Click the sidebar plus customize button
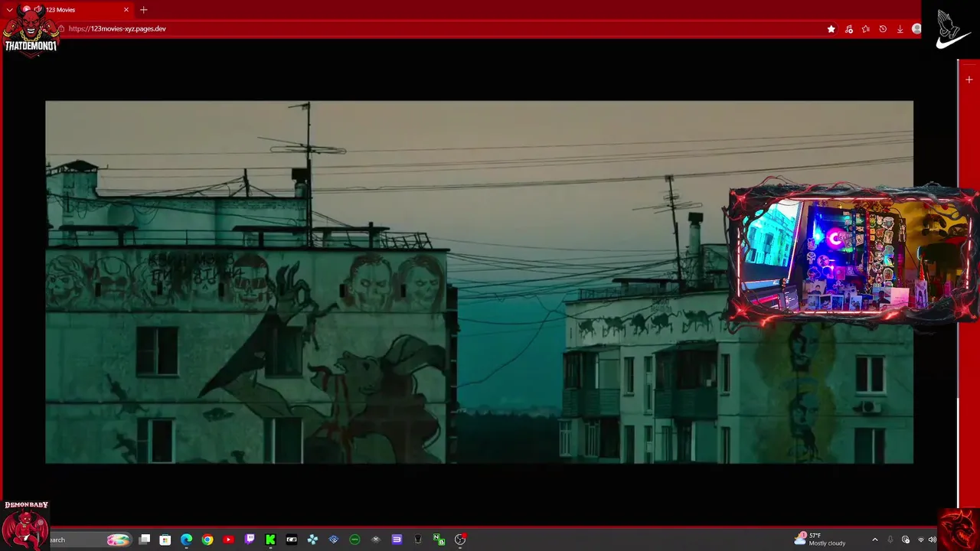 tap(969, 80)
